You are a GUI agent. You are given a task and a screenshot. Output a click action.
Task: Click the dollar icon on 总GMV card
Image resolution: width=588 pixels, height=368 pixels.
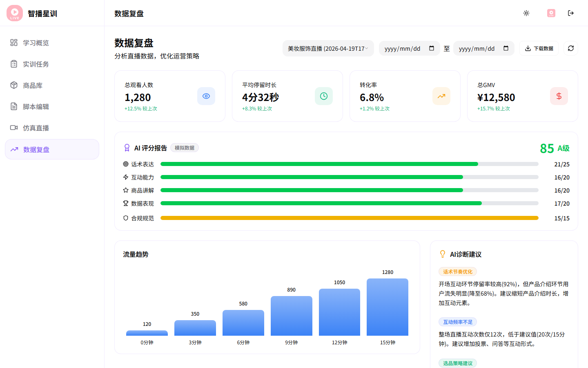coord(559,96)
